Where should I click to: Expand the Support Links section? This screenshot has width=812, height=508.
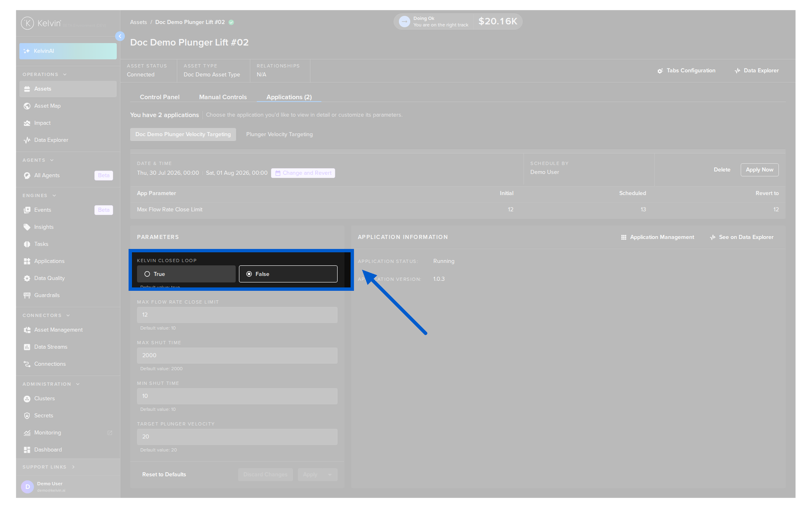(x=73, y=467)
